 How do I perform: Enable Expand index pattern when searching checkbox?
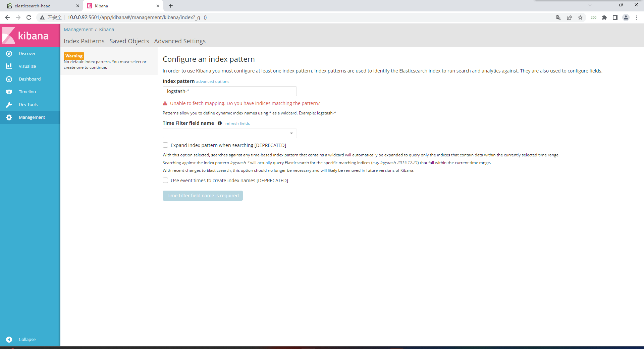click(165, 145)
